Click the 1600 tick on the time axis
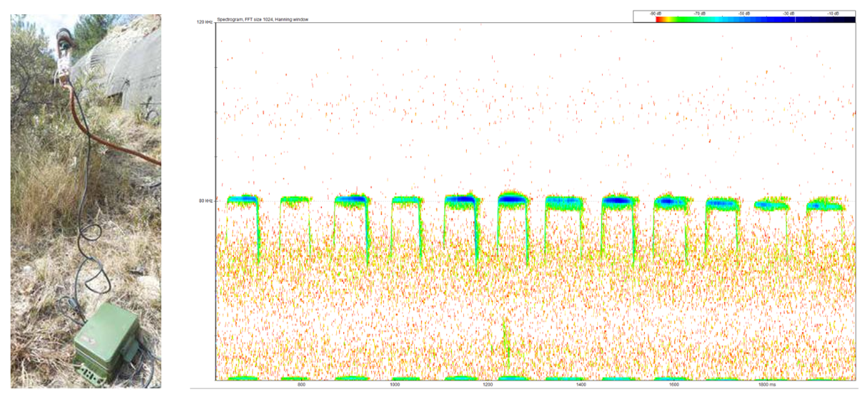Screen dimensions: 868x399 (x=674, y=385)
